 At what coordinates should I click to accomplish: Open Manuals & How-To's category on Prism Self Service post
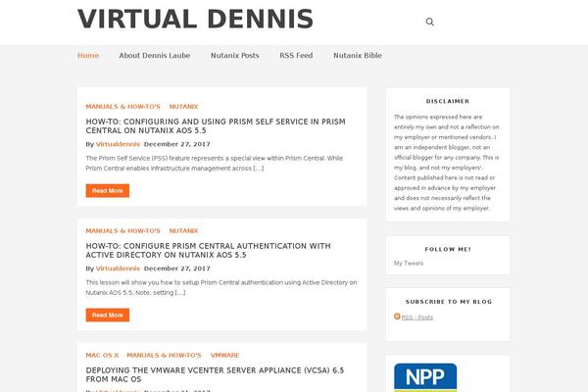123,107
